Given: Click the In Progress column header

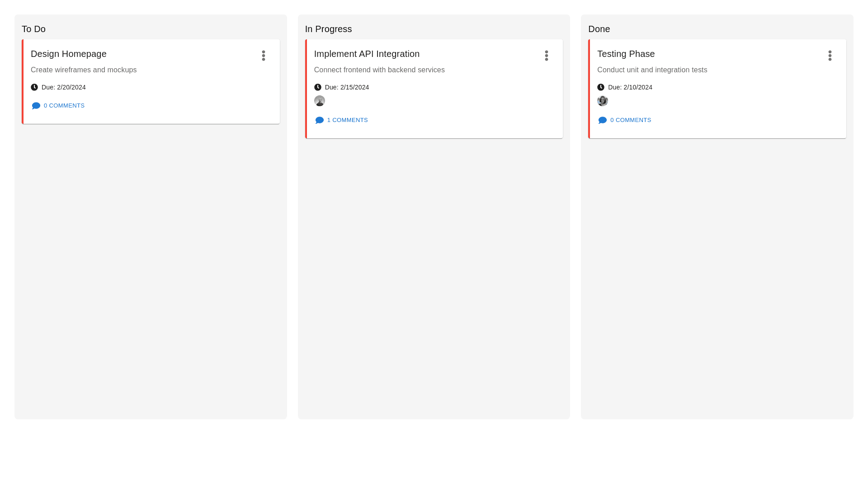Looking at the screenshot, I should click(328, 29).
